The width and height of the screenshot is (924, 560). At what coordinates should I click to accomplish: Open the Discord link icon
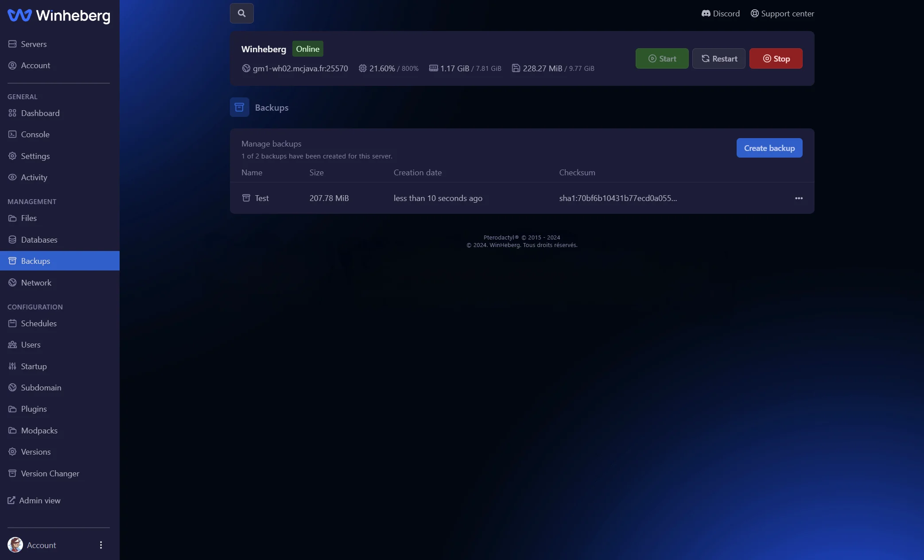tap(706, 14)
